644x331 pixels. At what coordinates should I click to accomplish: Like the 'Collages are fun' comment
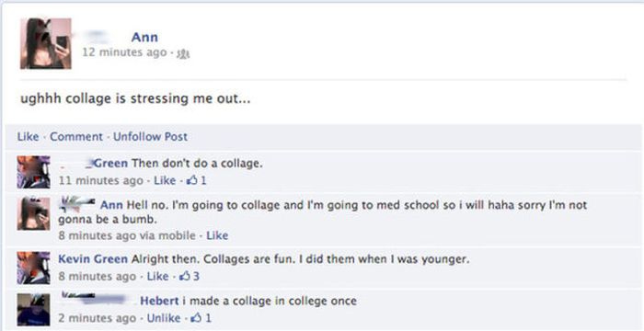coord(157,276)
